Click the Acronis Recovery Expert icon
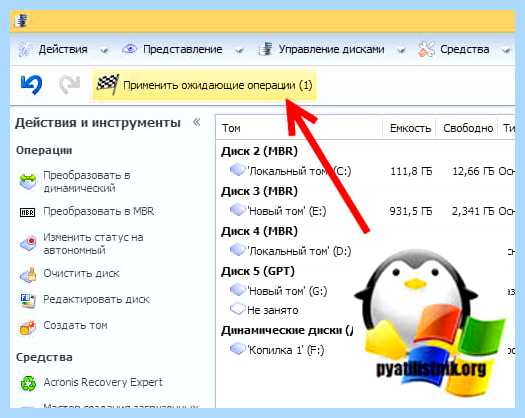This screenshot has height=418, width=525. point(28,383)
